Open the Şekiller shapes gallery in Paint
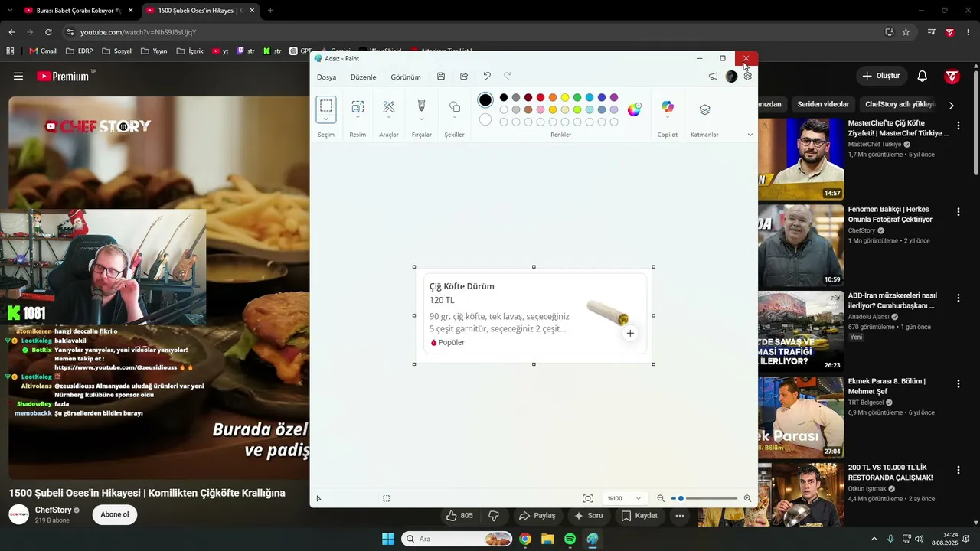This screenshot has width=980, height=551. coord(455,107)
